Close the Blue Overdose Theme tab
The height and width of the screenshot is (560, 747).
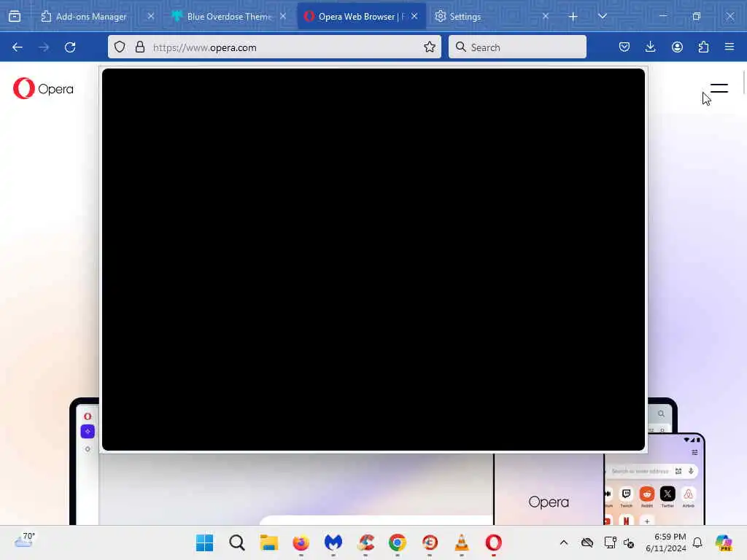pyautogui.click(x=283, y=16)
